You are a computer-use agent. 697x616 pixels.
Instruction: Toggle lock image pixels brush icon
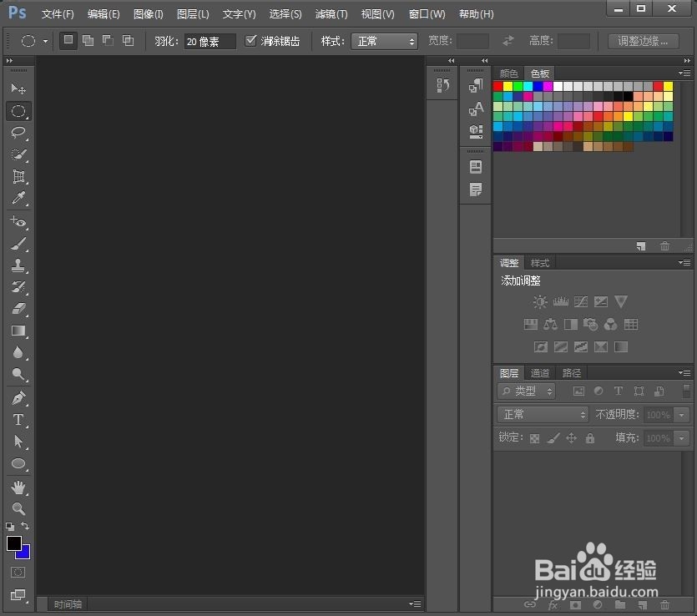(553, 439)
